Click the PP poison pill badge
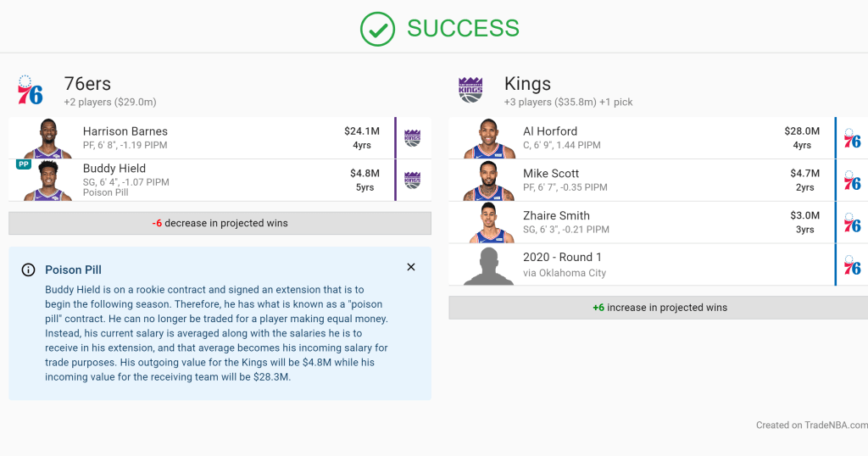The height and width of the screenshot is (456, 868). coord(24,164)
